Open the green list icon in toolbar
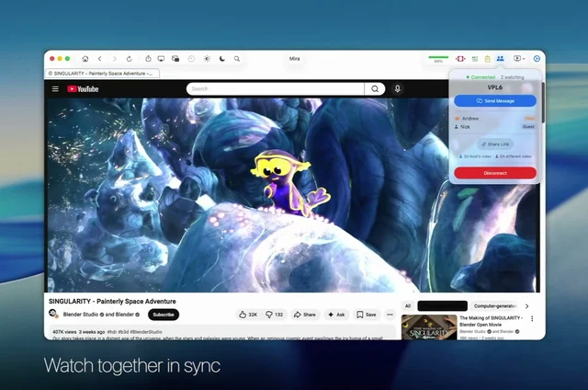Image resolution: width=588 pixels, height=390 pixels. [x=475, y=59]
